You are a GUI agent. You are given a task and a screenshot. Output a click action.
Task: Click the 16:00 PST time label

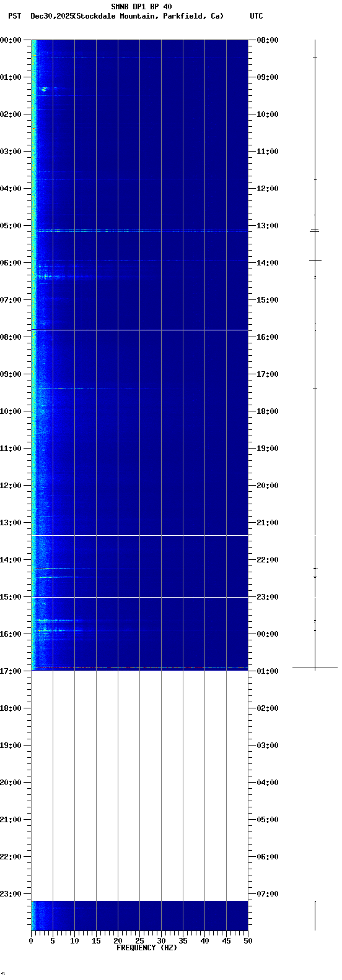pos(11,634)
